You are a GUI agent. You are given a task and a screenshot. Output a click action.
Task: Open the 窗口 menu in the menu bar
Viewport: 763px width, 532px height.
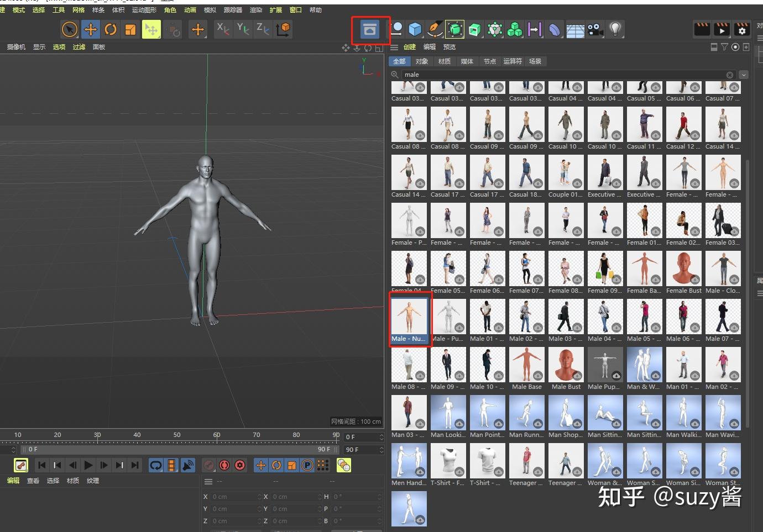point(295,9)
